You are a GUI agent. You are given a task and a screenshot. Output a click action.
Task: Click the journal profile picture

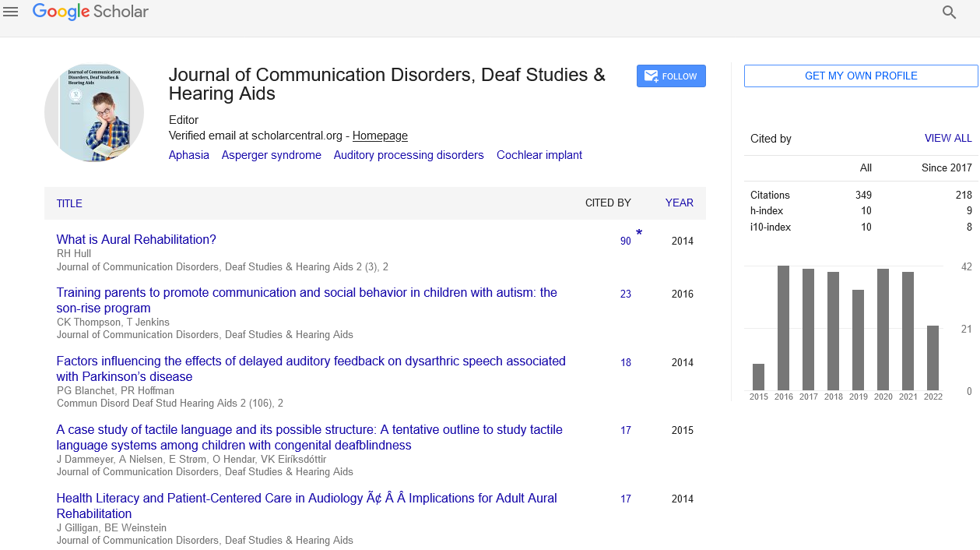[94, 113]
